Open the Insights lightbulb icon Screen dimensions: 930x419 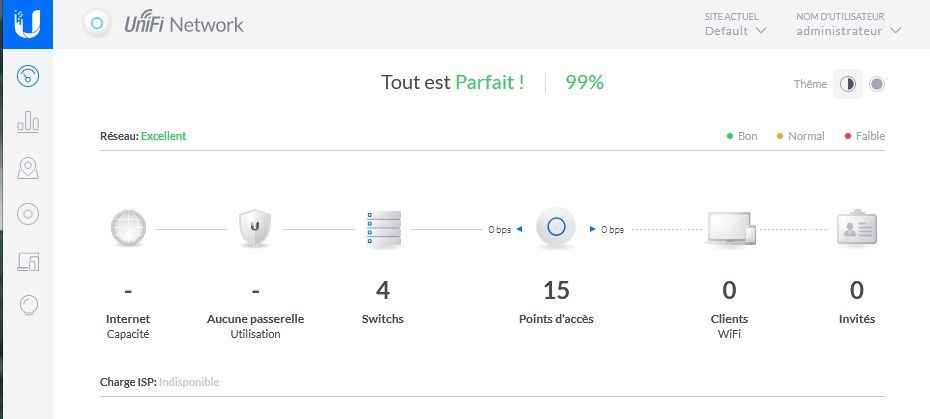(x=28, y=306)
